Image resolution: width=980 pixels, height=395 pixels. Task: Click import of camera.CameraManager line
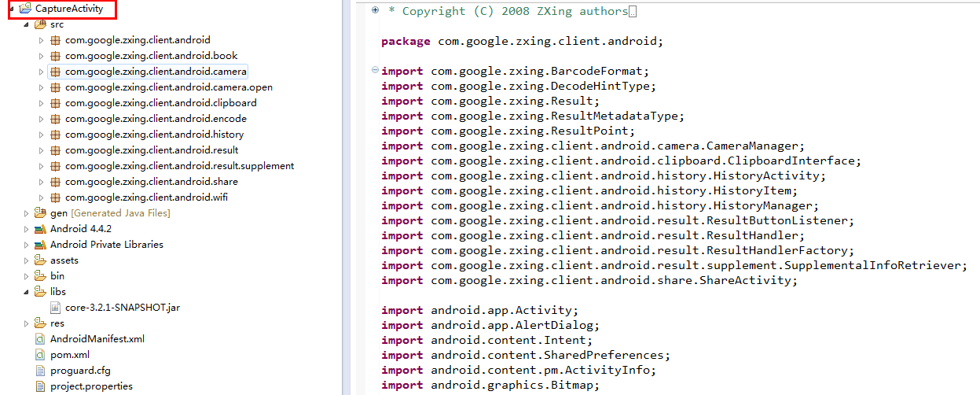click(x=593, y=146)
